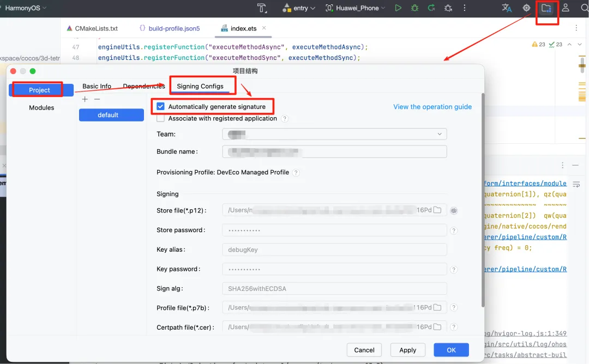Click the green Run button in toolbar
The image size is (589, 364).
(x=398, y=8)
